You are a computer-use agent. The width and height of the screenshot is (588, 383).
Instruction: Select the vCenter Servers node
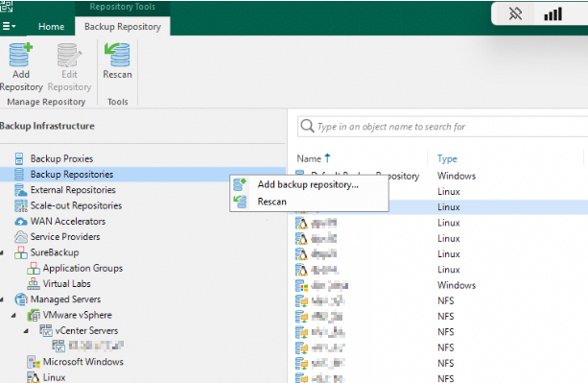[x=86, y=330]
